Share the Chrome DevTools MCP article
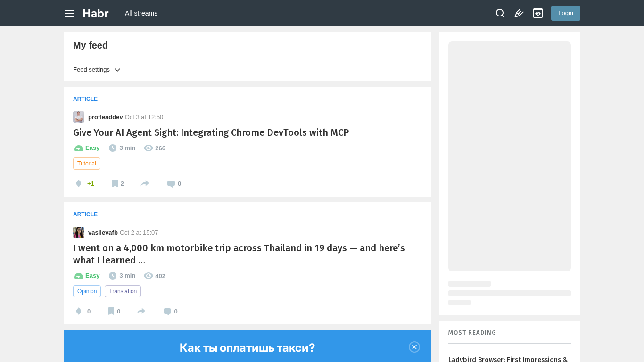 coord(145,183)
